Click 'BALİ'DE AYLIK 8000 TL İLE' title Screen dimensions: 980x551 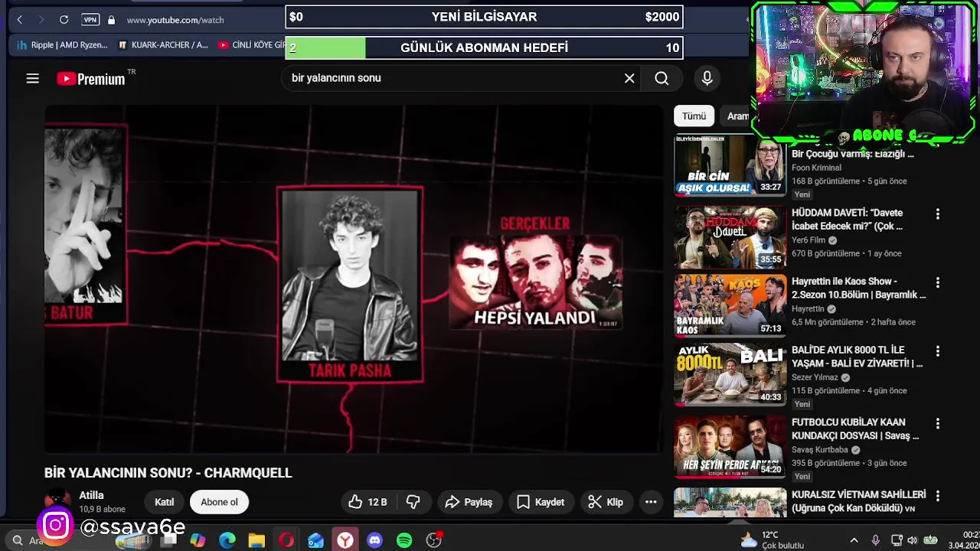click(857, 357)
